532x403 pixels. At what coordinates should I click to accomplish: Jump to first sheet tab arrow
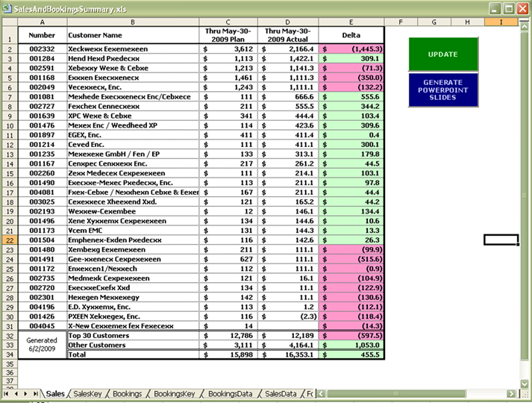point(6,394)
